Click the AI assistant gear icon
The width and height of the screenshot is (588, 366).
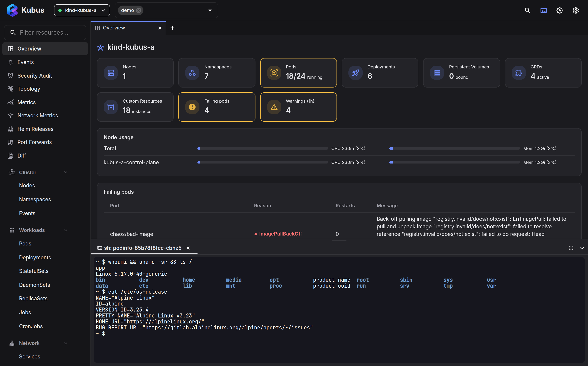(560, 10)
